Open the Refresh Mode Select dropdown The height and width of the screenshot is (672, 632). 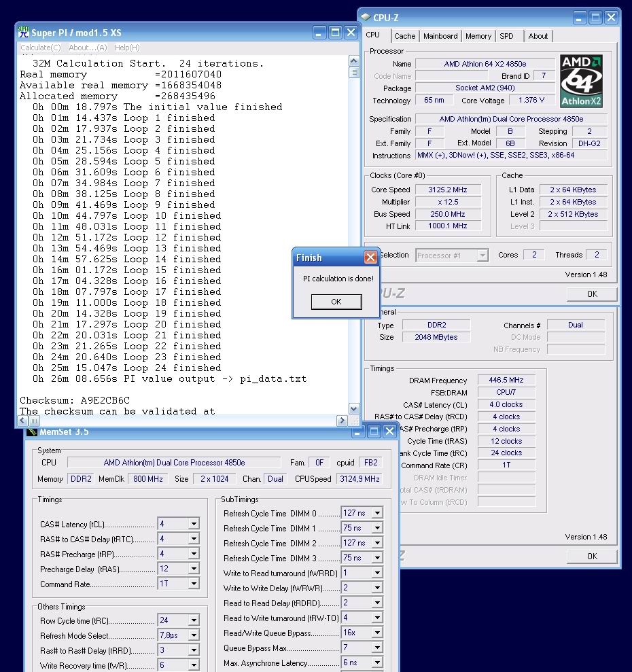[x=194, y=635]
